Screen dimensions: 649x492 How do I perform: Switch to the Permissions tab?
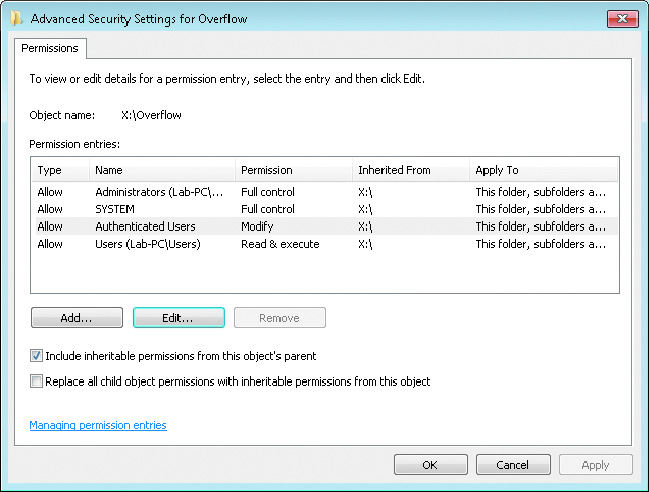(x=50, y=48)
